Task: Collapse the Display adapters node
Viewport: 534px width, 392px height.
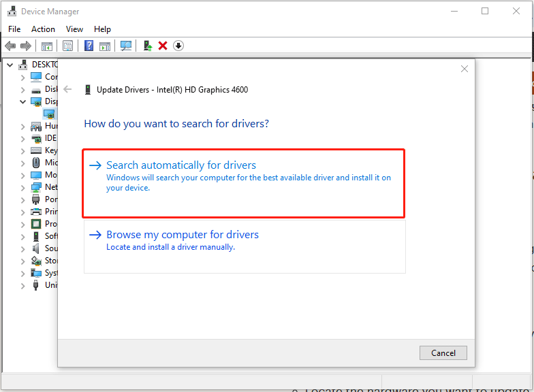Action: pyautogui.click(x=23, y=101)
